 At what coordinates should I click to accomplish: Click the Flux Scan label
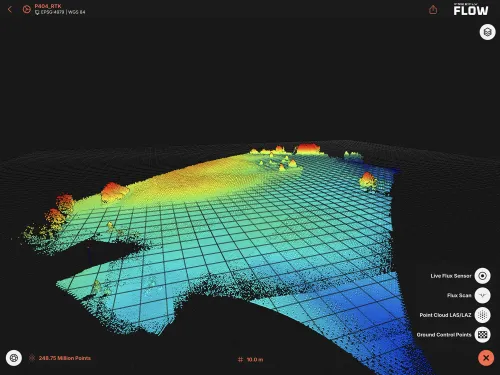(459, 295)
